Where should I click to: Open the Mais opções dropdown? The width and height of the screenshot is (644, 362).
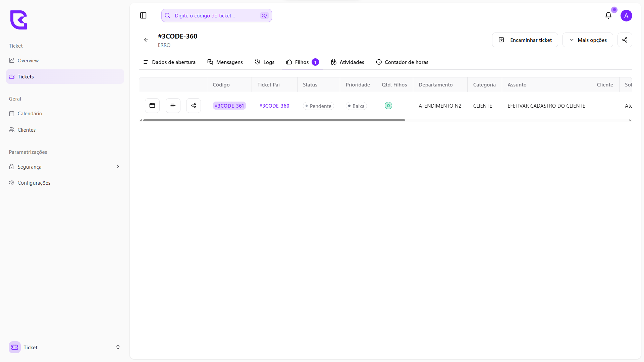pyautogui.click(x=588, y=40)
